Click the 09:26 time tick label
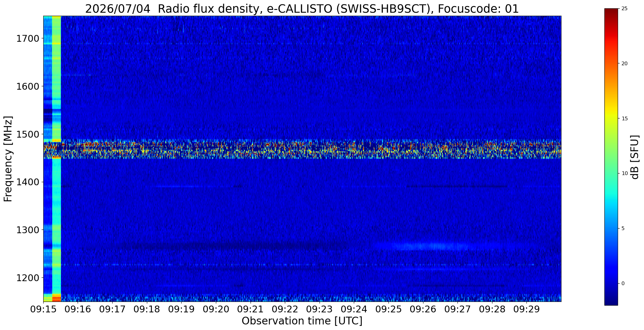The height and width of the screenshot is (330, 644). pos(423,309)
